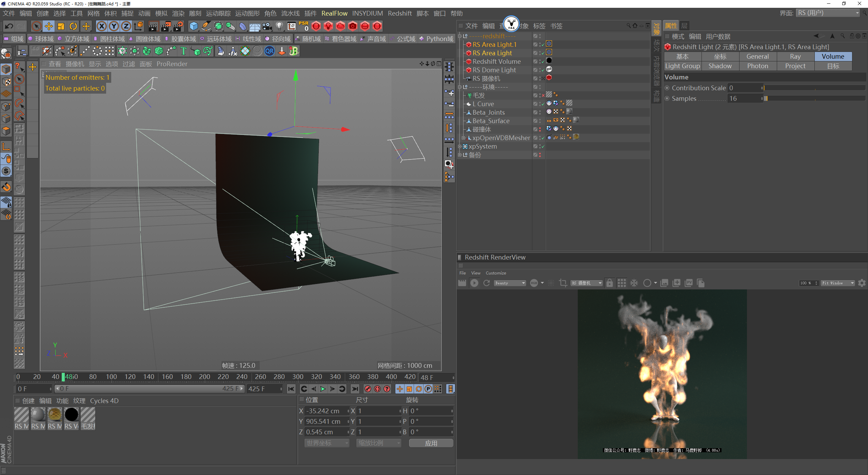Viewport: 868px width, 475px height.
Task: Adjust the Samples slider
Action: click(814, 98)
